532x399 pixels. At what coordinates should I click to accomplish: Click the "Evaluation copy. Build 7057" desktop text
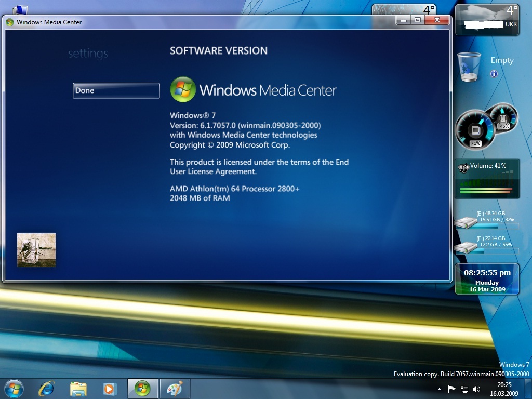[461, 374]
